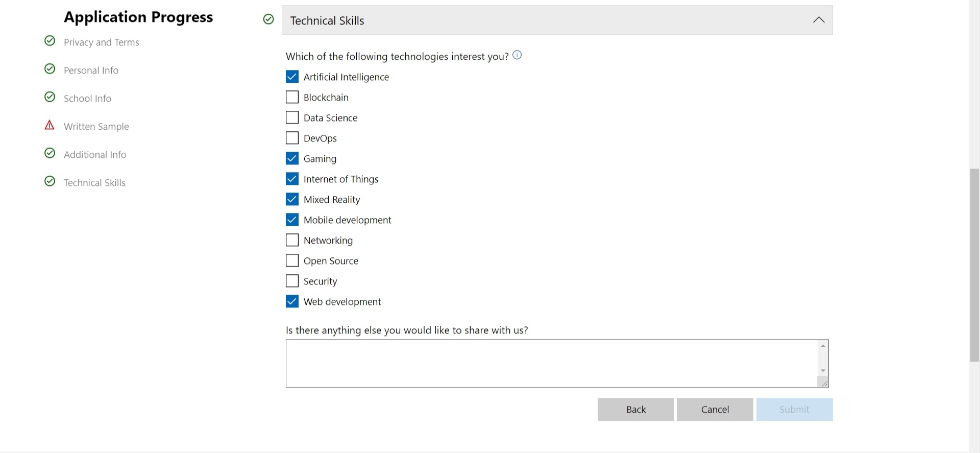Click green checkmark icon next to School Info

tap(50, 97)
